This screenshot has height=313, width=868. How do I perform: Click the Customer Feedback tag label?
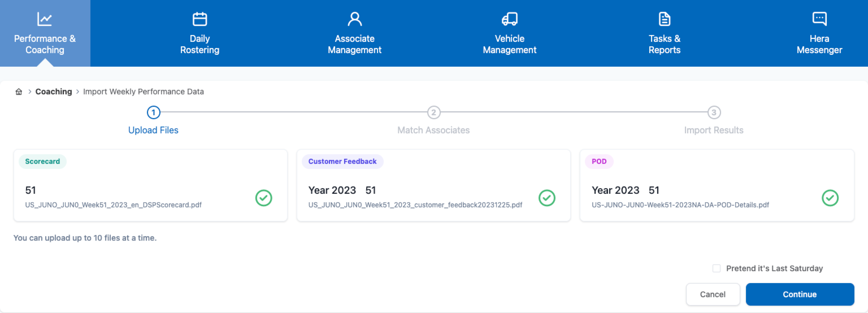pos(342,161)
